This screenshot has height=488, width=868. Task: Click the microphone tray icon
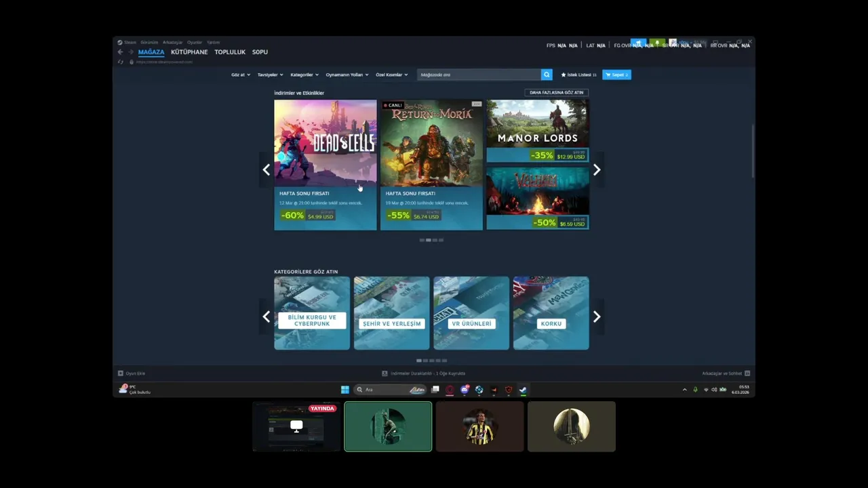coord(695,390)
